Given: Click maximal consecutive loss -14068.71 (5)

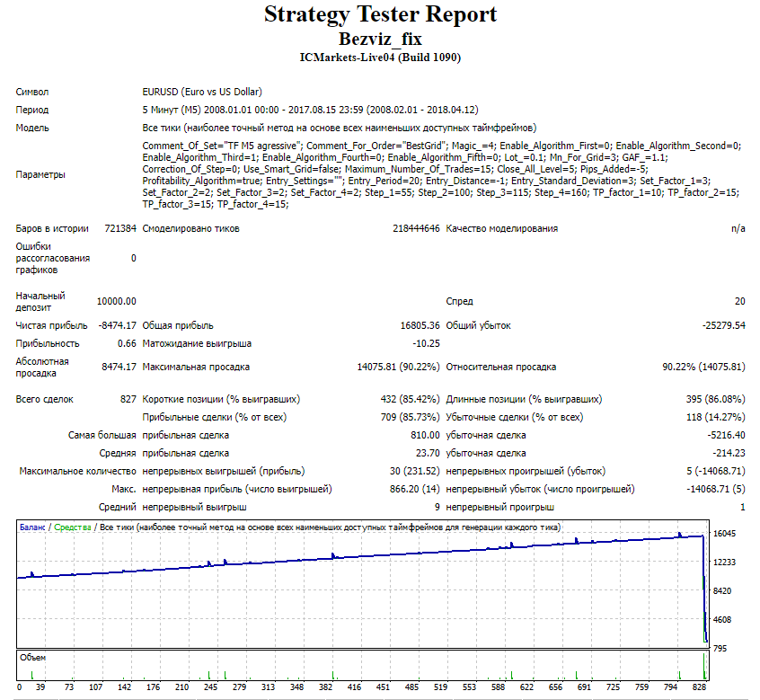Looking at the screenshot, I should tap(716, 489).
